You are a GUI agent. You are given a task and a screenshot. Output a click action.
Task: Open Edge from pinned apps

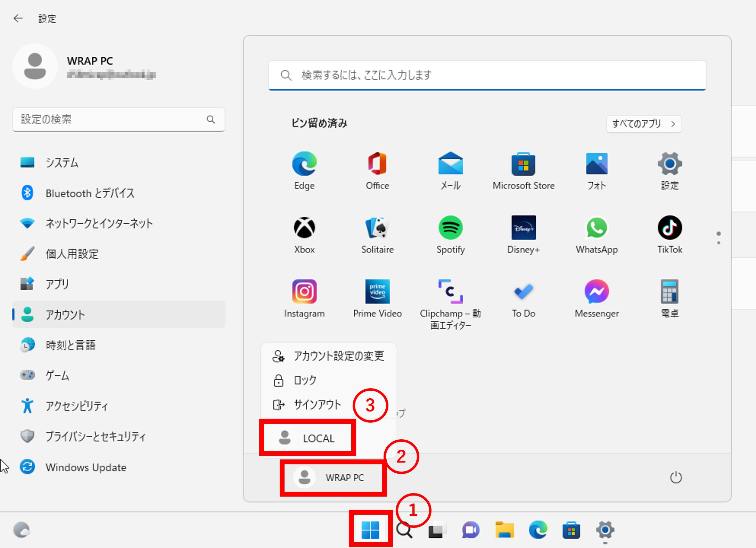click(304, 170)
